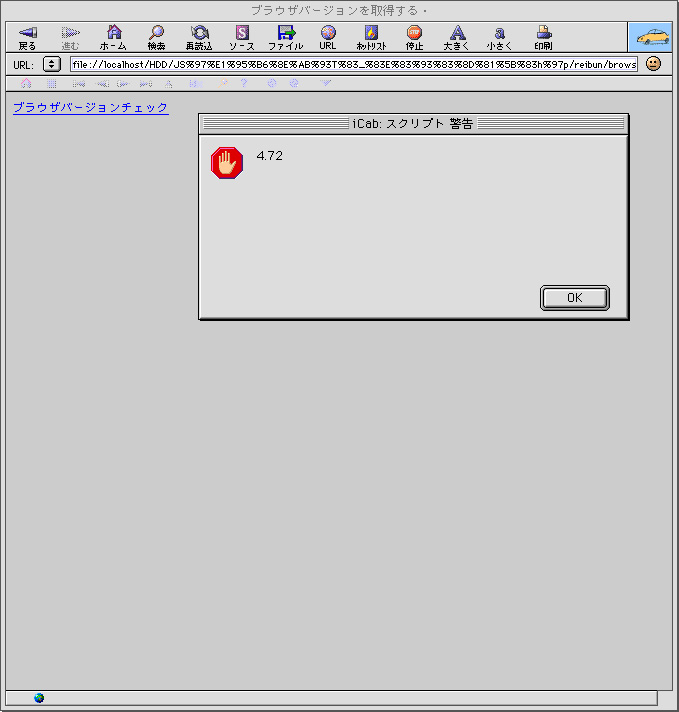679x712 pixels.
Task: Print the page with 印刷 button
Action: 543,38
